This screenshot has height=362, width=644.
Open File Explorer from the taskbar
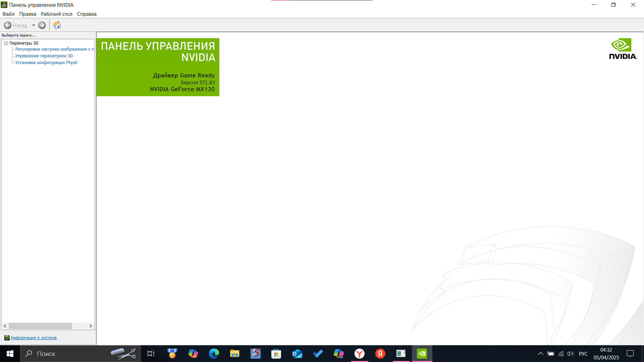pos(234,354)
